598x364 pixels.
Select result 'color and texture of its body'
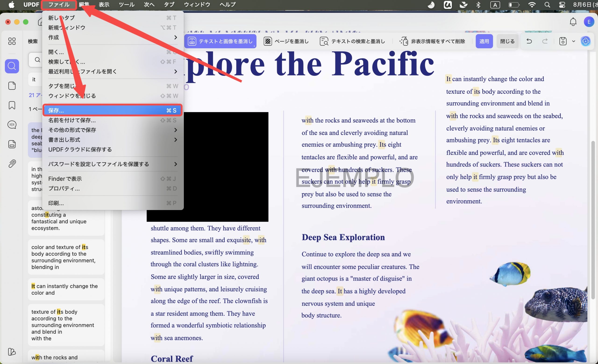tap(66, 257)
